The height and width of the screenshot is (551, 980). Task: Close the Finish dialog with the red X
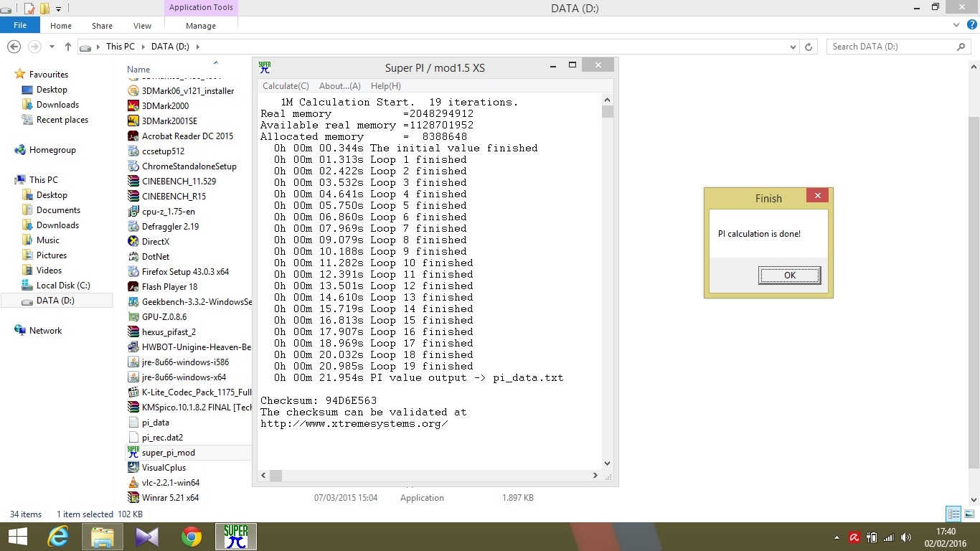coord(817,195)
